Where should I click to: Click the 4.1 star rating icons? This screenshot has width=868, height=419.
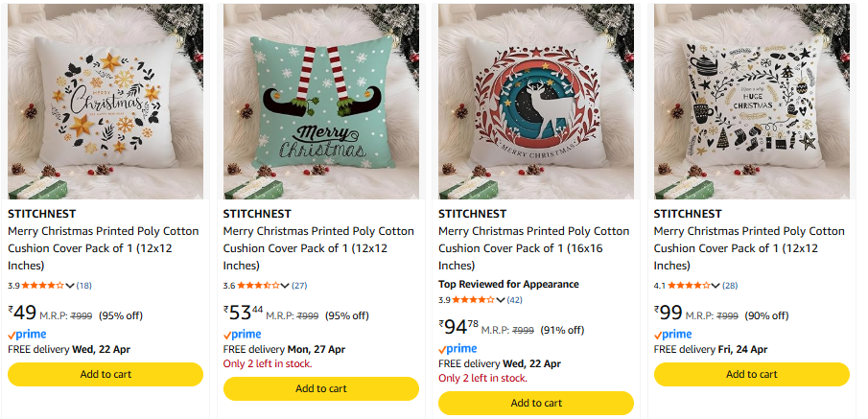click(x=689, y=286)
